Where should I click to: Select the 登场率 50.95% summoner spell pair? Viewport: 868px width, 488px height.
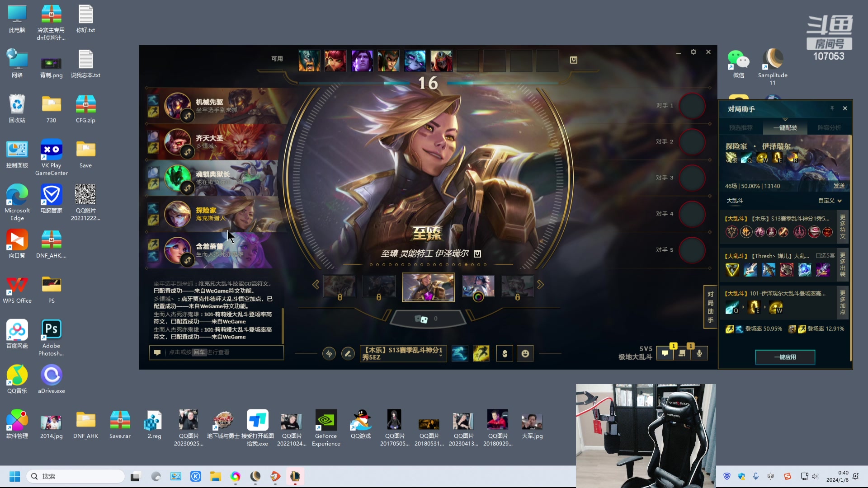(754, 329)
